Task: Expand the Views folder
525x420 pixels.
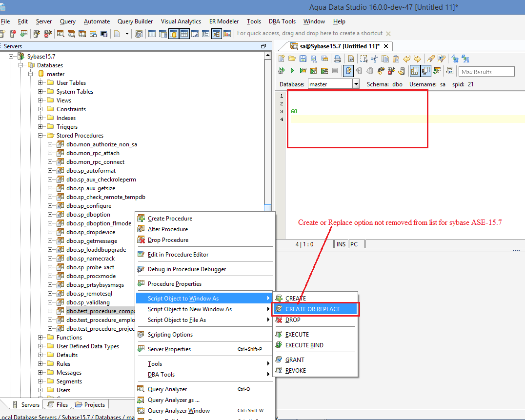Action: pyautogui.click(x=40, y=100)
